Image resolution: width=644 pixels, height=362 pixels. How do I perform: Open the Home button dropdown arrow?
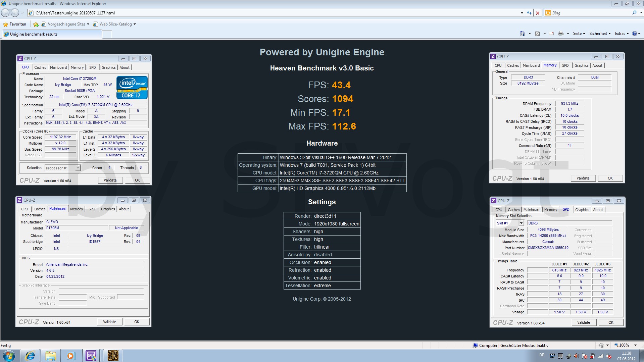(530, 34)
